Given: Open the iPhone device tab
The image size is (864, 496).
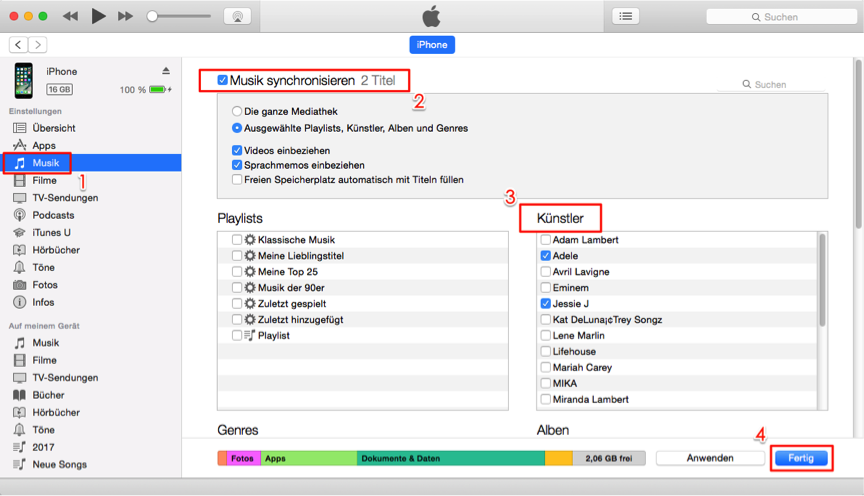Looking at the screenshot, I should (432, 45).
